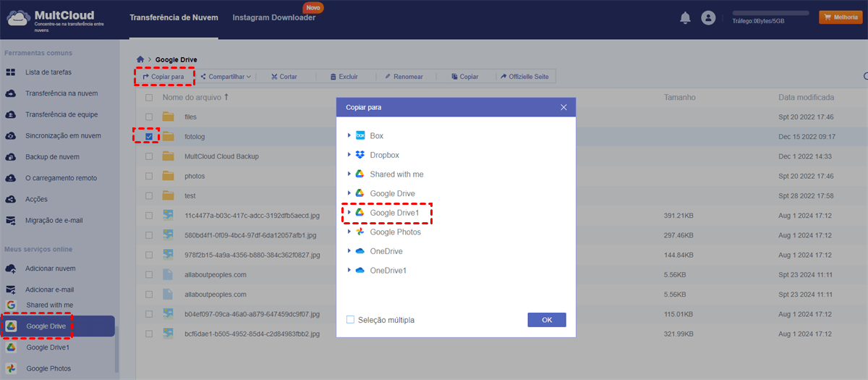The width and height of the screenshot is (868, 380).
Task: Click image icon of 11c4477a-b03c file
Action: coord(169,215)
